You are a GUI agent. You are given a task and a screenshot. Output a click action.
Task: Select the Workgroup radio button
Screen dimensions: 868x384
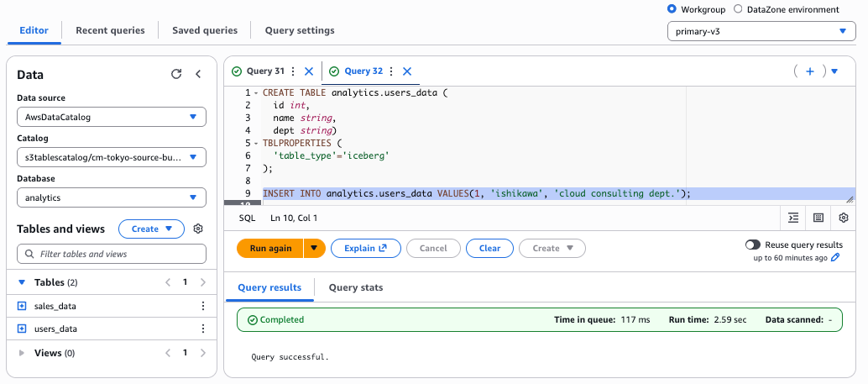tap(672, 9)
